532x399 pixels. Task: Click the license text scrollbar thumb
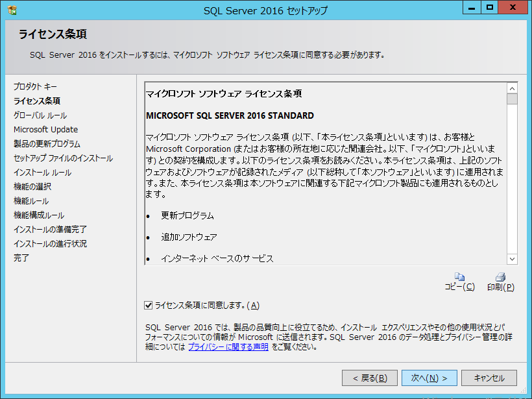(x=512, y=99)
